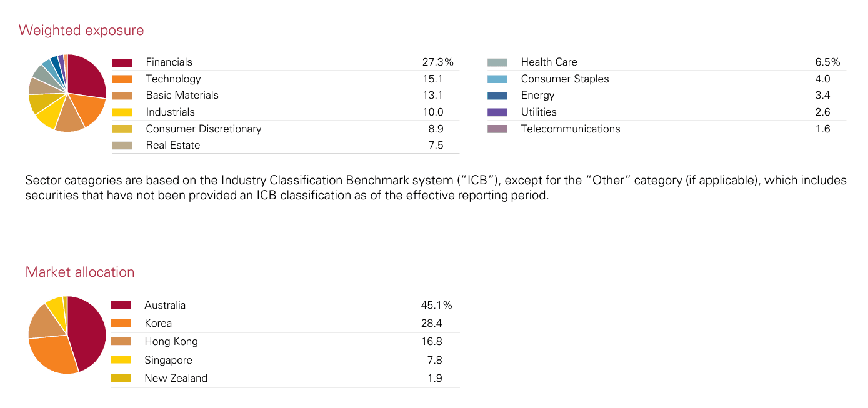Select the Consumer Staples light blue swatch
This screenshot has width=868, height=408.
coord(497,79)
